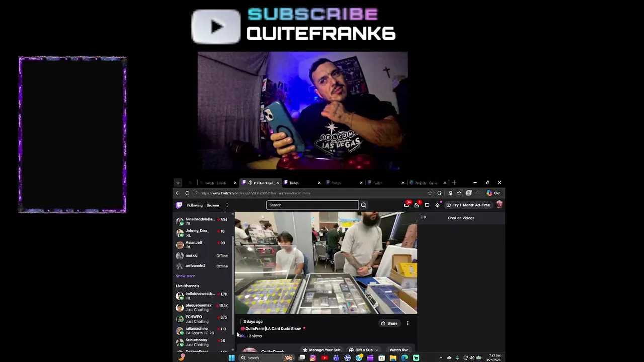The height and width of the screenshot is (362, 644).
Task: Click the Twitch video player frame
Action: [x=326, y=263]
